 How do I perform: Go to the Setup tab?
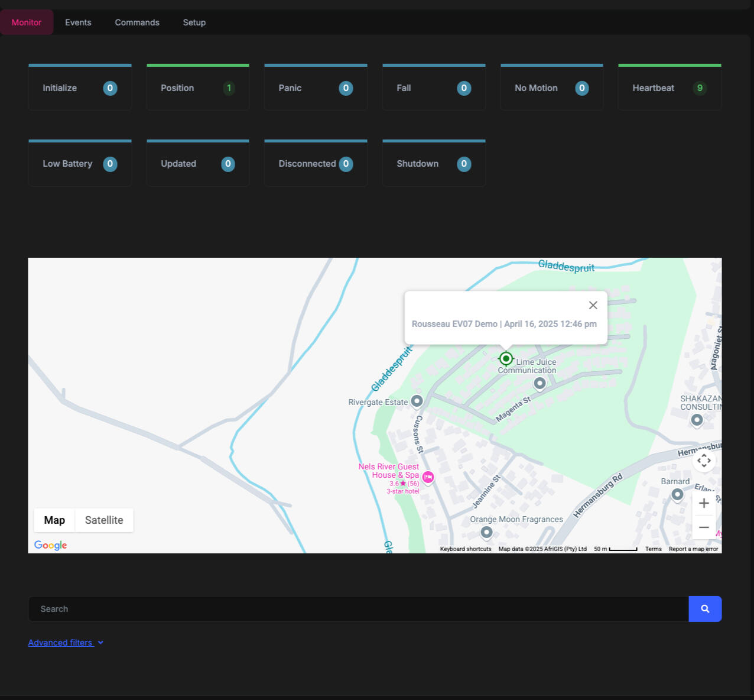click(x=194, y=22)
